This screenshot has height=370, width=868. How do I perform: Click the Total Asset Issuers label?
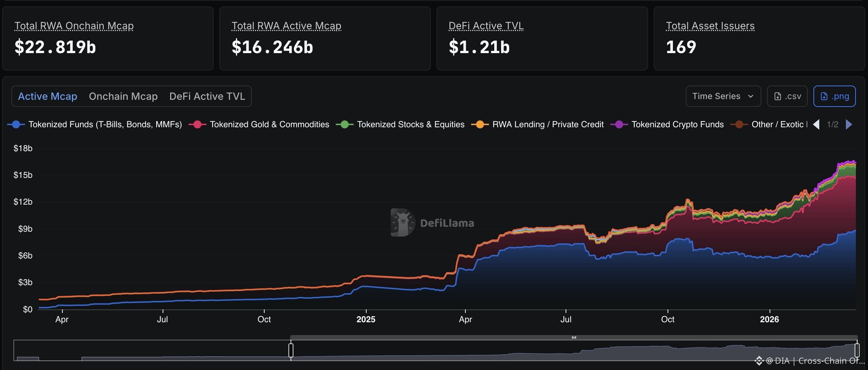pos(710,26)
